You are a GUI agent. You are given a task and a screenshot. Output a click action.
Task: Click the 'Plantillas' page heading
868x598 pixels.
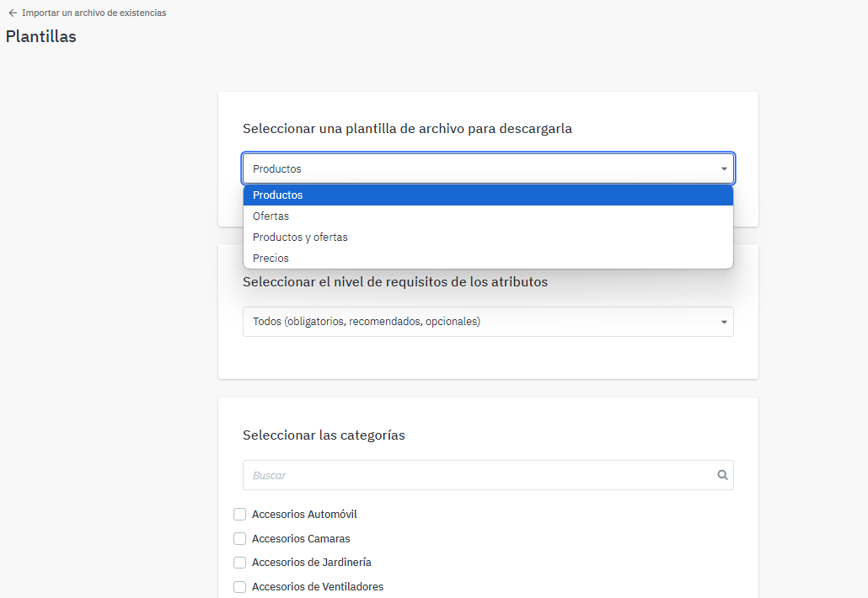(x=41, y=36)
